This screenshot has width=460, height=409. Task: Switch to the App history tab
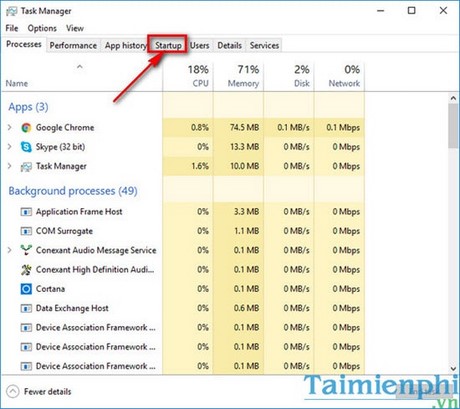pyautogui.click(x=125, y=45)
